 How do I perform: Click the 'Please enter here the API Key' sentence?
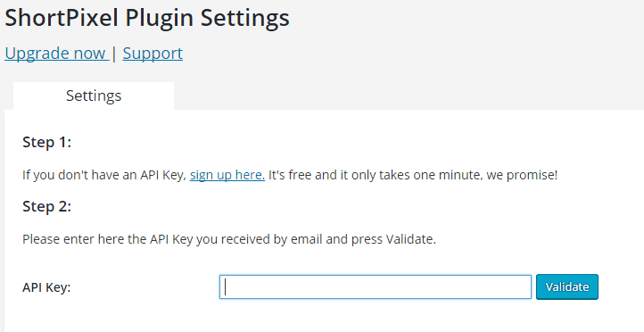(x=229, y=239)
